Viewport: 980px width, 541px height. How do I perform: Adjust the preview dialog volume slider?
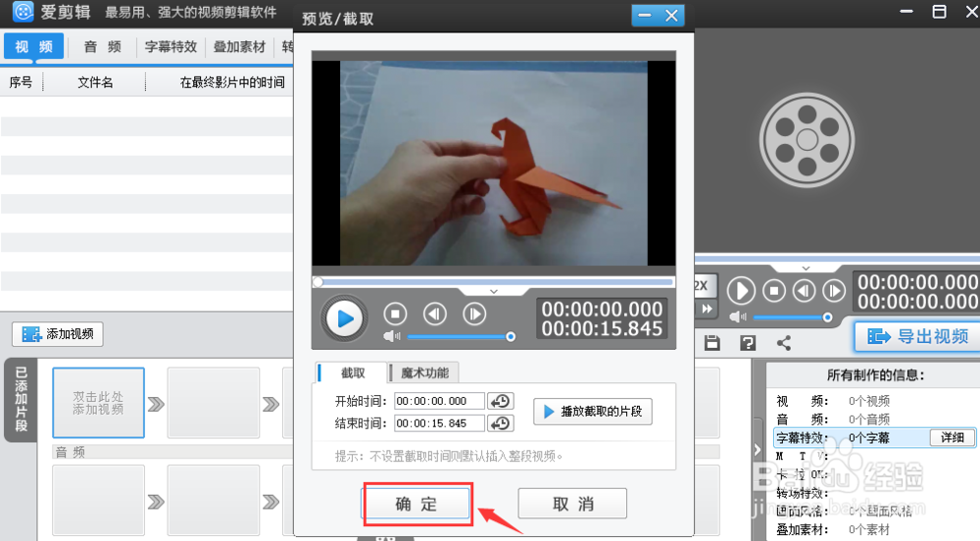[460, 337]
